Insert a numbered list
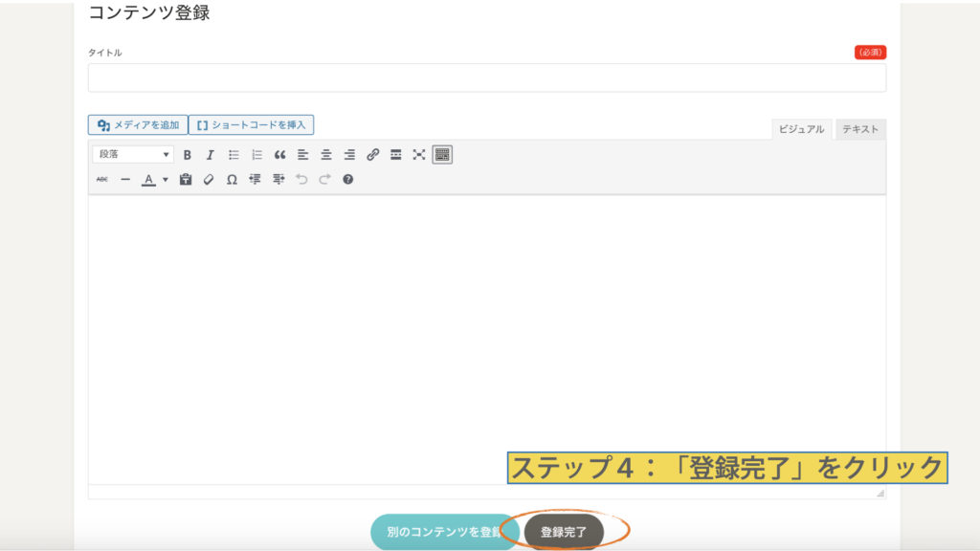 pos(256,155)
